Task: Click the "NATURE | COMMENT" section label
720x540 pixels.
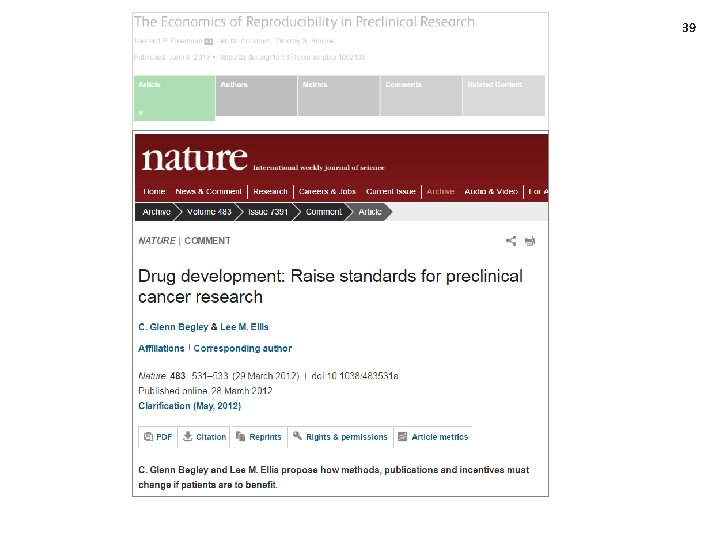Action: [185, 241]
